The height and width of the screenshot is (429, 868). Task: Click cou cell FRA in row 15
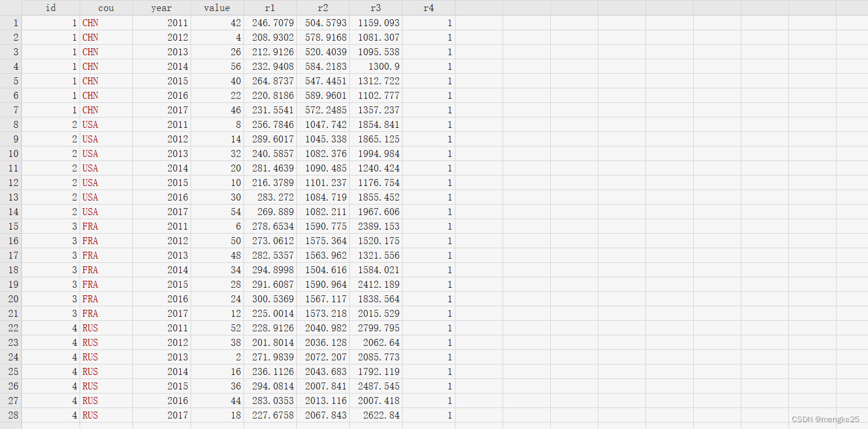tap(106, 226)
